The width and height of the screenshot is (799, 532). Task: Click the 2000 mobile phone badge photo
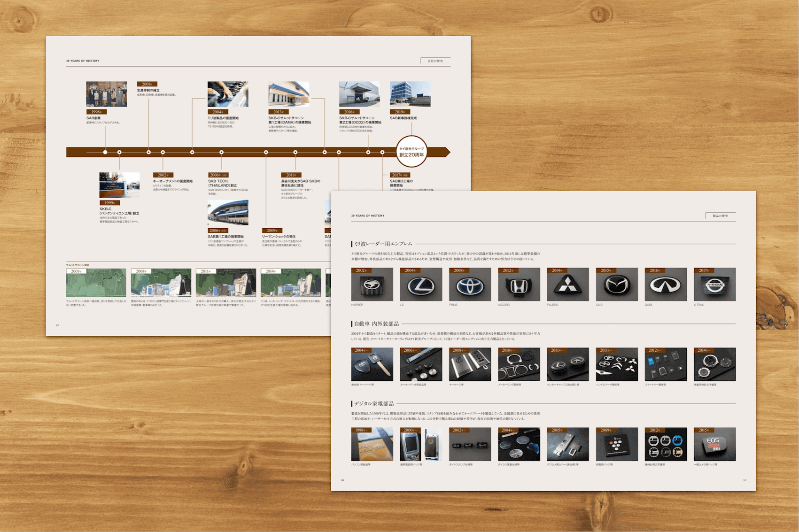[x=421, y=444]
